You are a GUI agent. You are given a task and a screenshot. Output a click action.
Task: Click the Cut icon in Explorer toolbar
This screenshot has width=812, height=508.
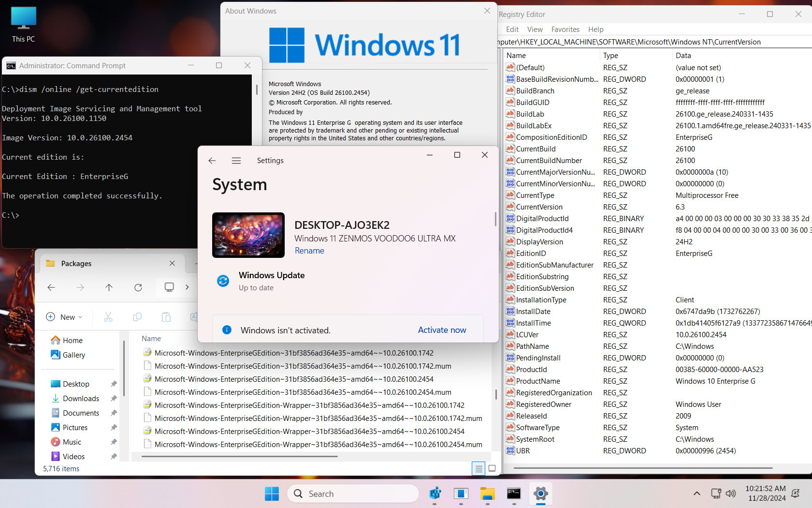point(108,317)
